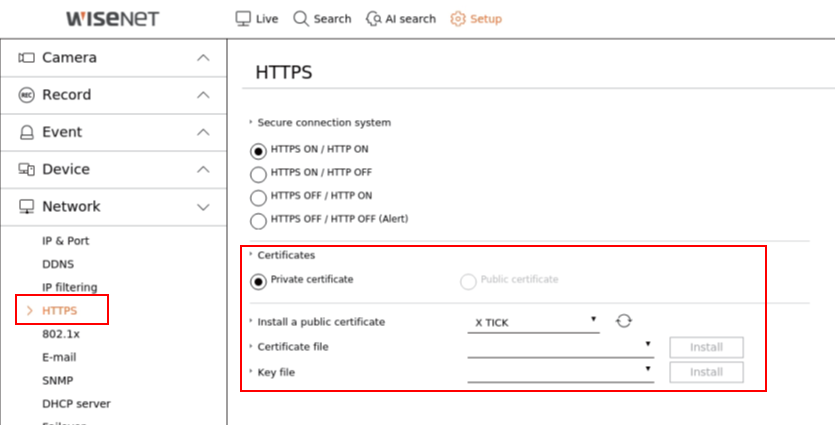Click Install button for Certificate file
835x425 pixels.
coord(706,348)
